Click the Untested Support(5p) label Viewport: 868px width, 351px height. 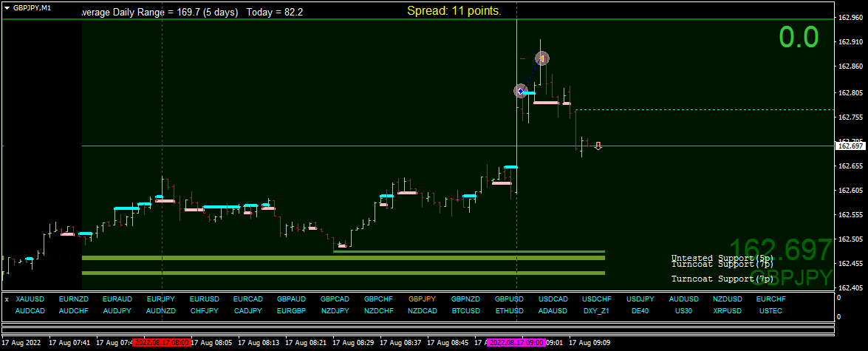pyautogui.click(x=722, y=258)
